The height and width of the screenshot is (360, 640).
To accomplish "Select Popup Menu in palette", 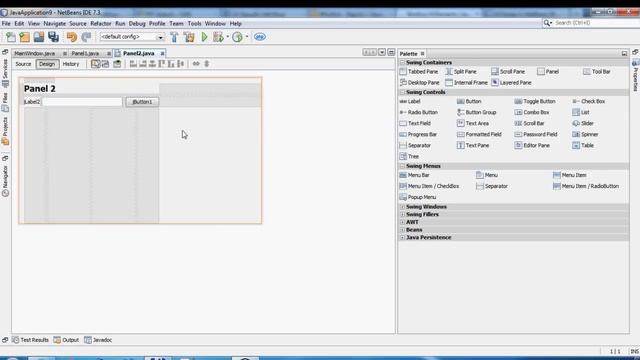I will pyautogui.click(x=418, y=197).
